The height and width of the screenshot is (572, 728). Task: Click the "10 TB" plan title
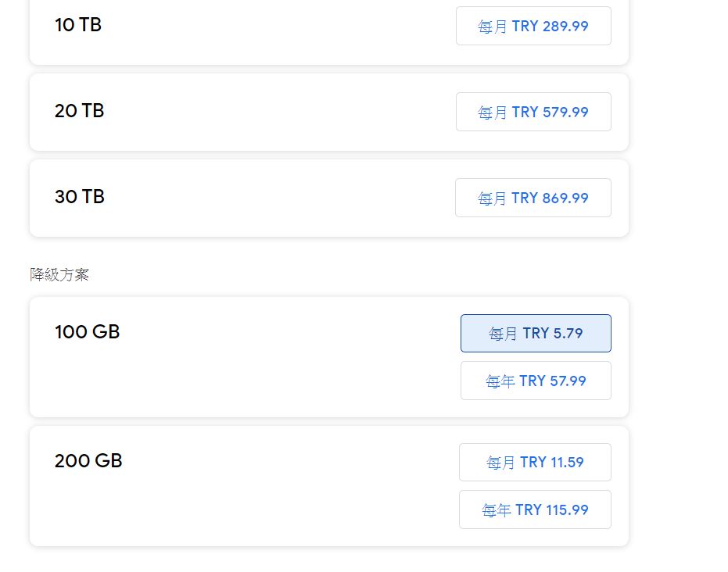(78, 25)
